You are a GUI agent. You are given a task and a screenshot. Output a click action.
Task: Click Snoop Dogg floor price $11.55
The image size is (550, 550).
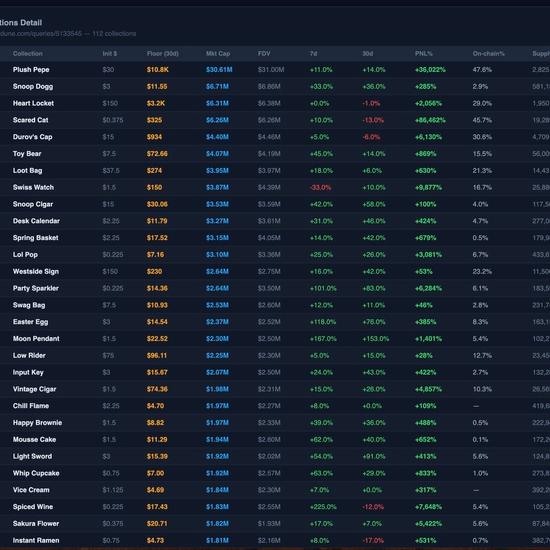click(157, 87)
